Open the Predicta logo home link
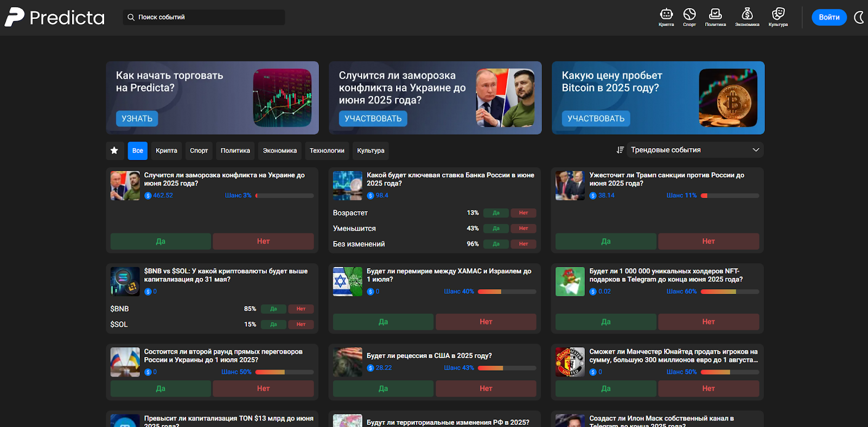868x427 pixels. tap(54, 17)
